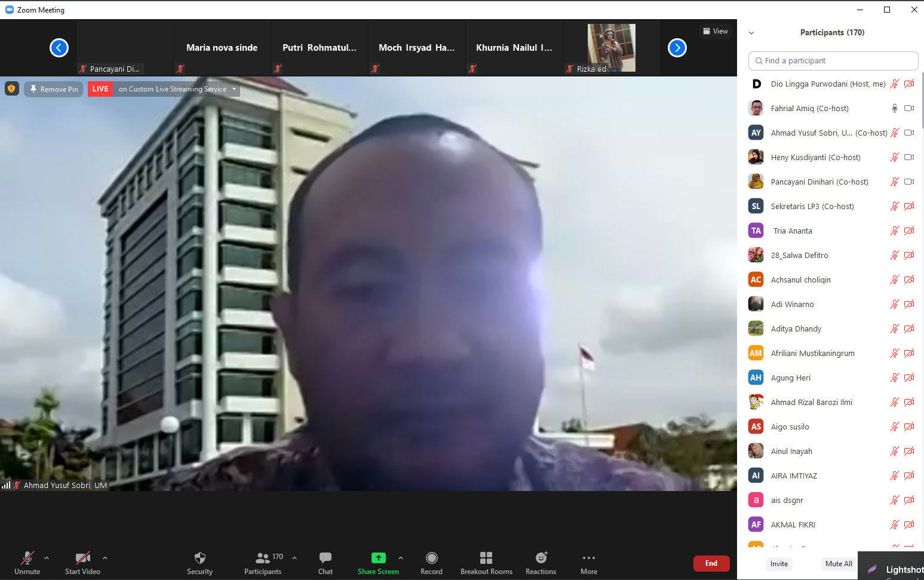The image size is (924, 580).
Task: Toggle muted mic for Dio Lingga Purwodani
Action: pos(895,84)
